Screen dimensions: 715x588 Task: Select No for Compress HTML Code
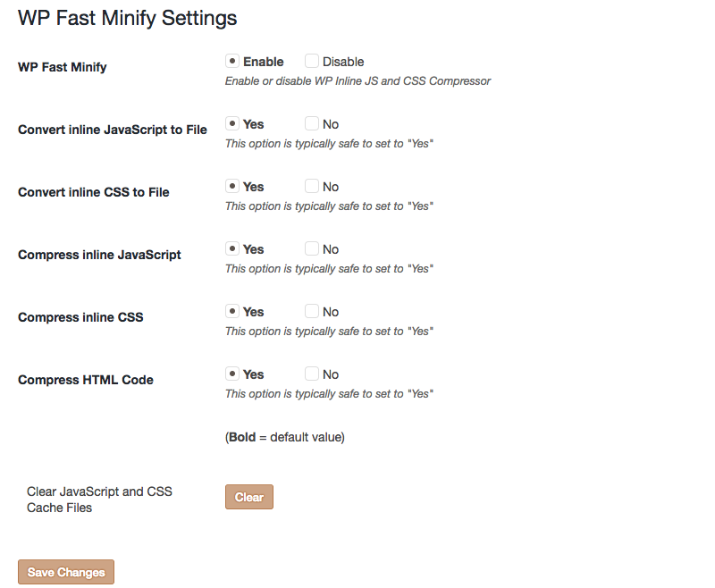[312, 374]
